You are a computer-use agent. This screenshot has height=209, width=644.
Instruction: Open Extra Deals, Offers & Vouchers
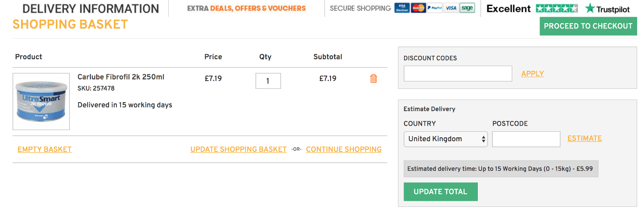(x=246, y=8)
